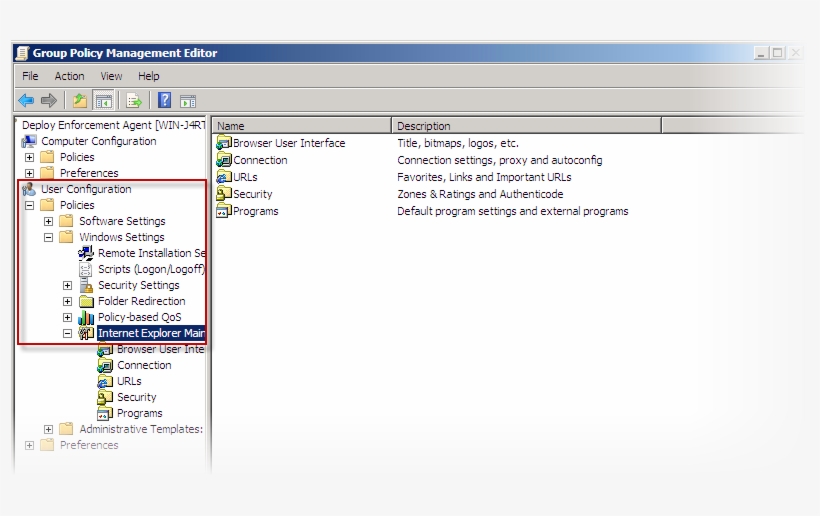This screenshot has width=820, height=516.
Task: Click the tree's Programs icon under IE Maintenance
Action: [x=105, y=414]
